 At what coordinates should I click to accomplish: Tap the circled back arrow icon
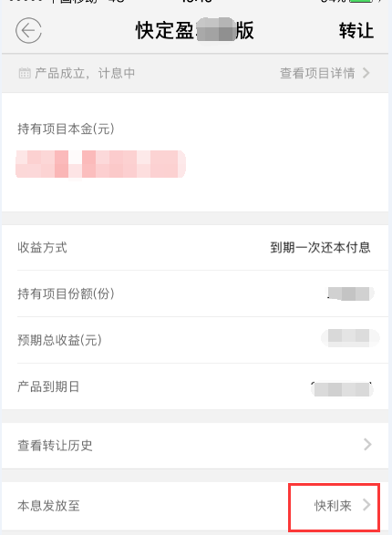28,31
